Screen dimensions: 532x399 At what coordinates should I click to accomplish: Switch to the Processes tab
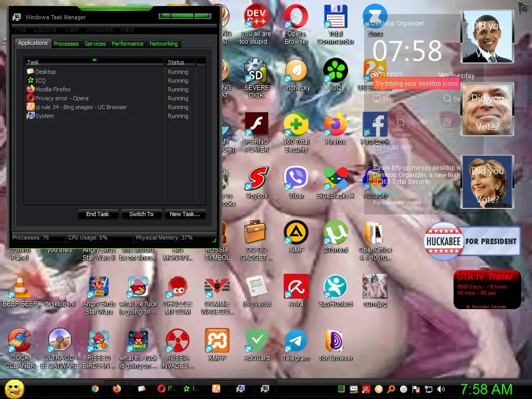click(66, 44)
